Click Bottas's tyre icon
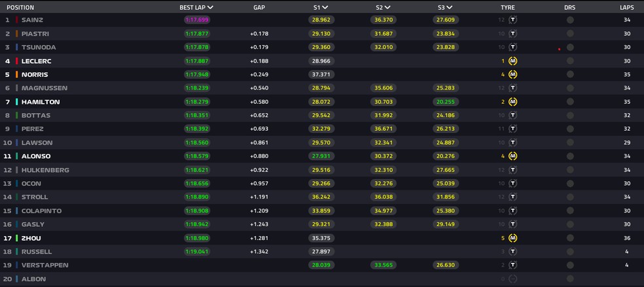The image size is (644, 287). tap(512, 115)
